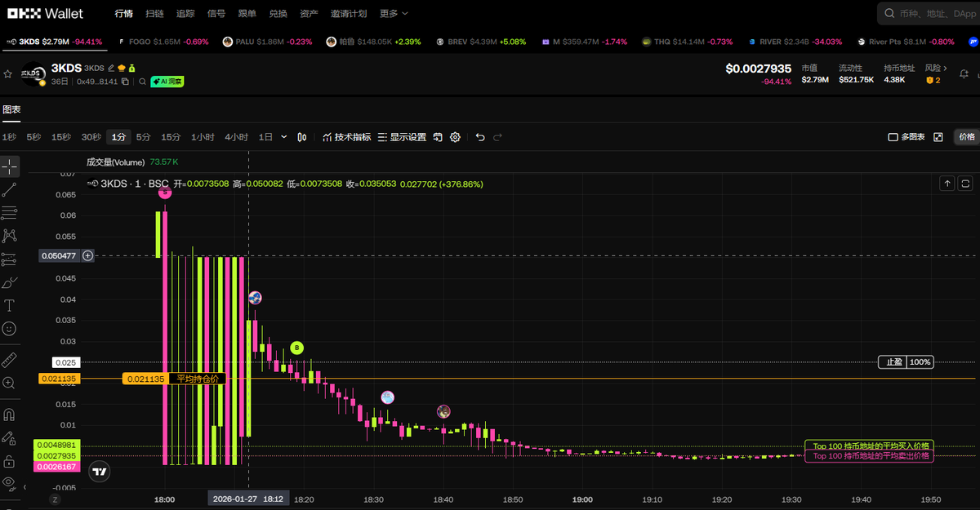Image resolution: width=980 pixels, height=510 pixels.
Task: Undo last chart action
Action: pyautogui.click(x=480, y=137)
